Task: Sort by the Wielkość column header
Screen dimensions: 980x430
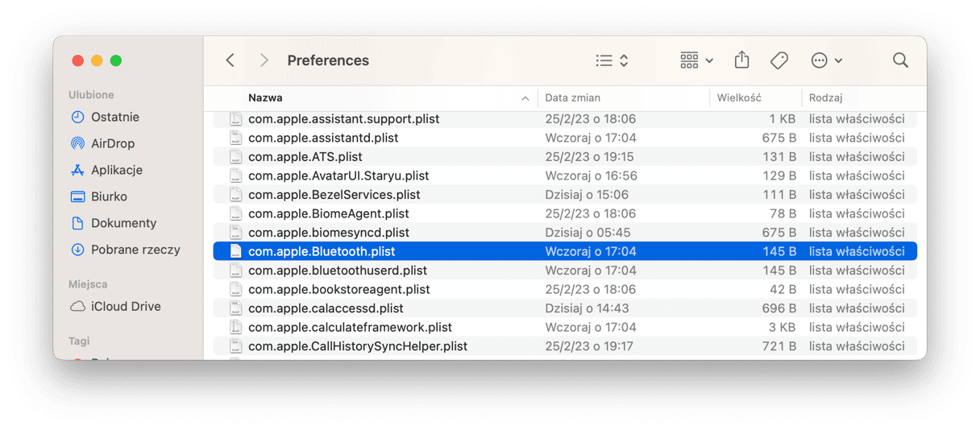Action: 739,97
